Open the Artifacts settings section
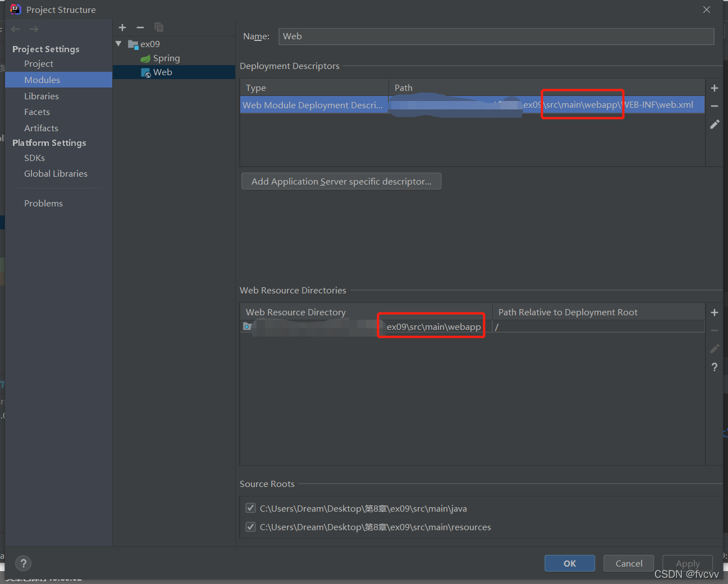The height and width of the screenshot is (584, 728). tap(41, 128)
